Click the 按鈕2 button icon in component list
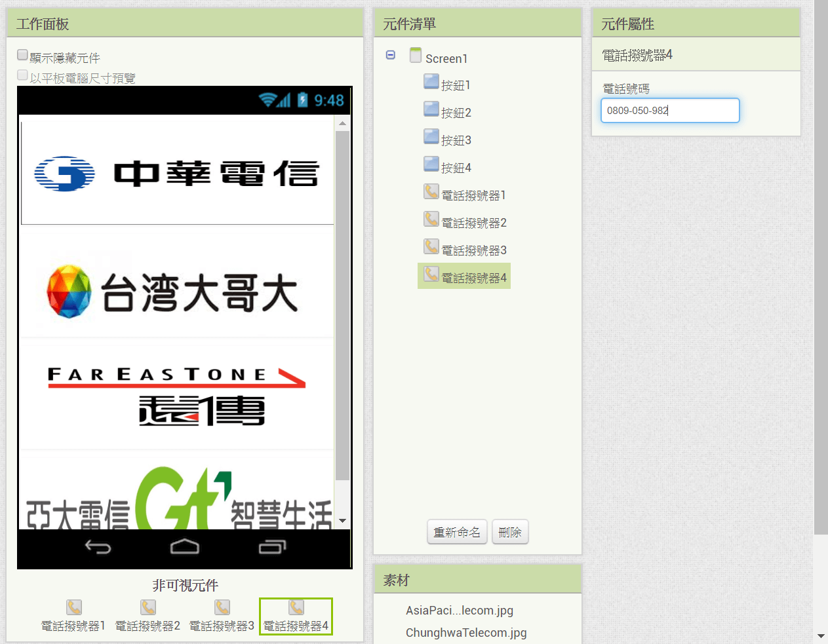The width and height of the screenshot is (828, 644). tap(431, 109)
